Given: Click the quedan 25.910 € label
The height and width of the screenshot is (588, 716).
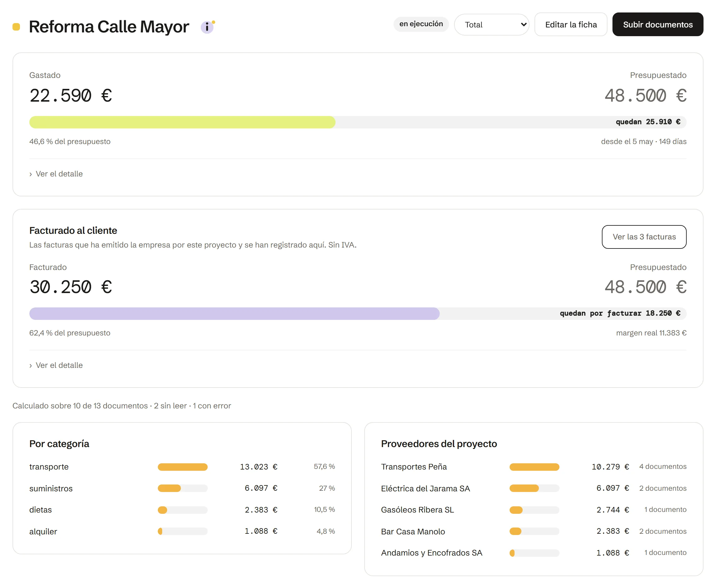Looking at the screenshot, I should (x=648, y=122).
